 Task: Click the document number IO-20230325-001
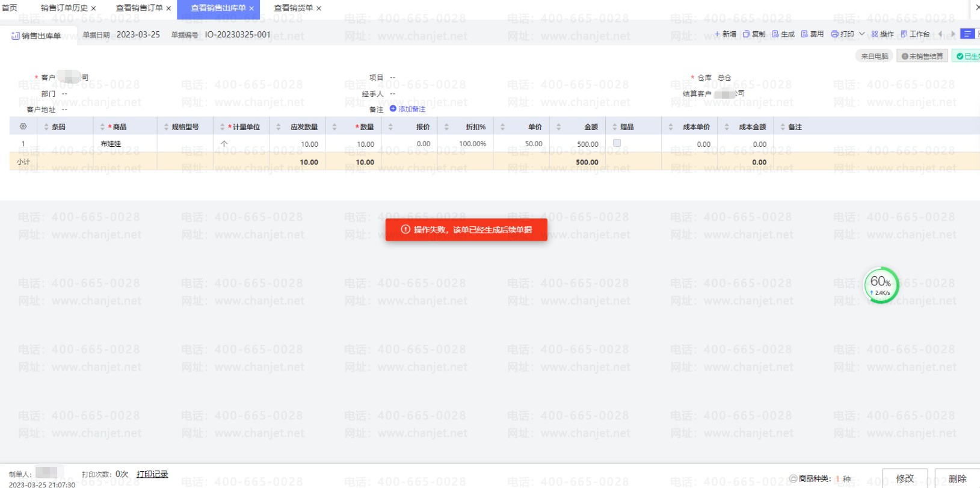point(238,35)
